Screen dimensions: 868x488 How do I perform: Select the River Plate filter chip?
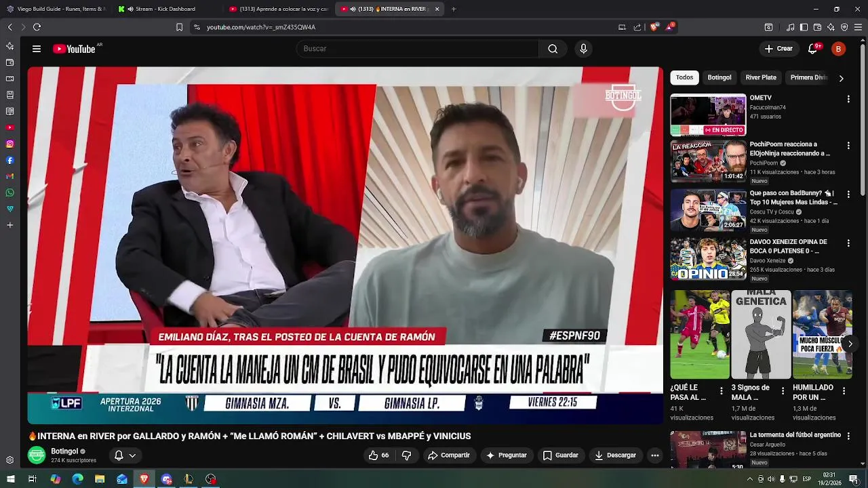coord(761,77)
